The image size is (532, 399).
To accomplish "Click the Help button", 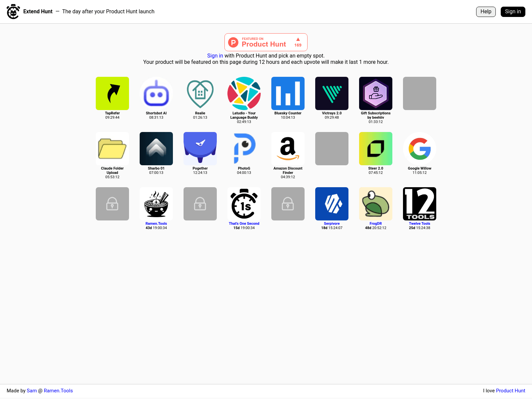I will 485,12.
